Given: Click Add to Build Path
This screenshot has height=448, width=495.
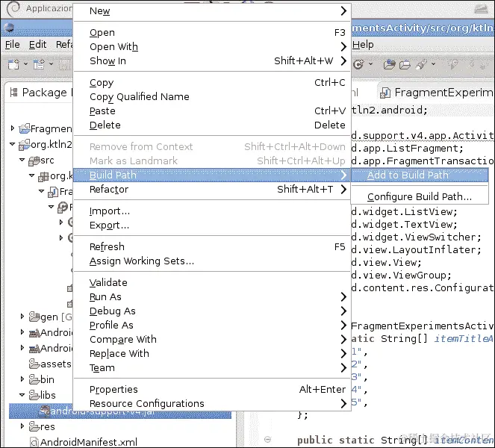Looking at the screenshot, I should coord(420,175).
